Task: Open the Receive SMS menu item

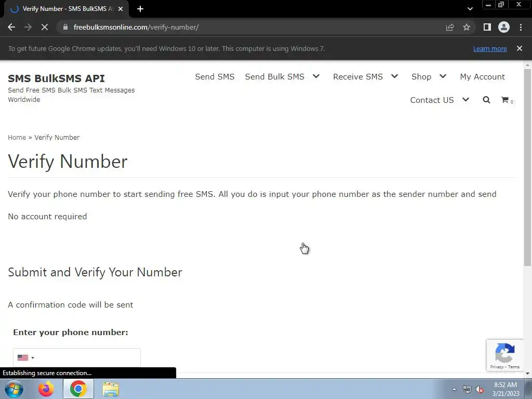Action: (358, 77)
